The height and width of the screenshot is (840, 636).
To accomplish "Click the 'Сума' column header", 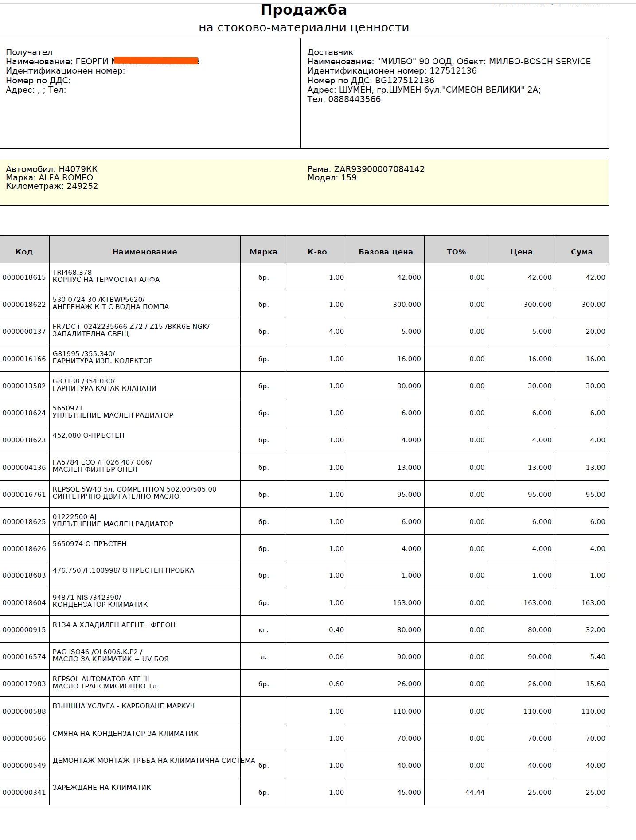I will [x=581, y=252].
